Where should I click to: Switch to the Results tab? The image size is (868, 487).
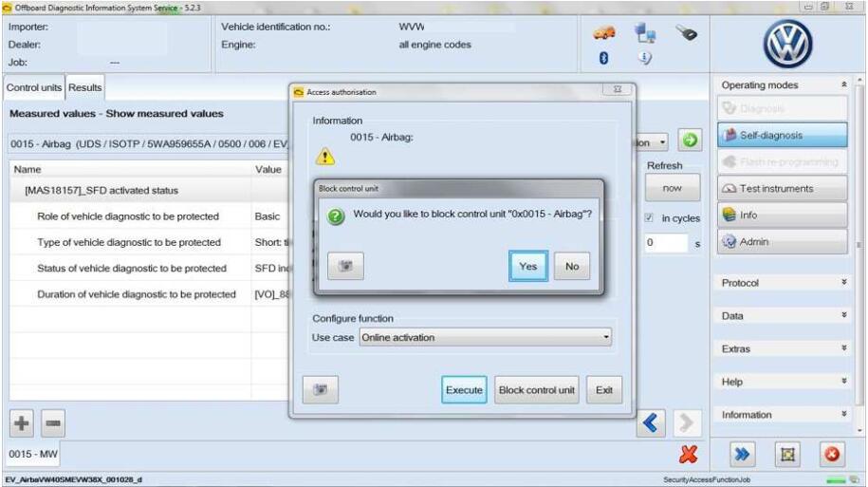point(84,87)
